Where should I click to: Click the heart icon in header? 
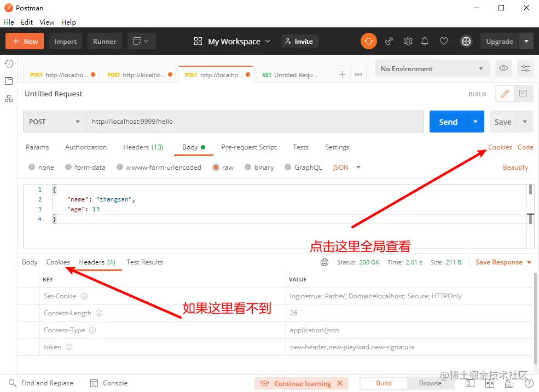click(444, 41)
